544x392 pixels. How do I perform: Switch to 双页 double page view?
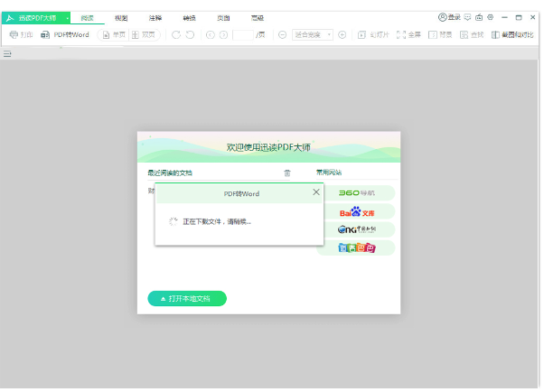pyautogui.click(x=146, y=34)
